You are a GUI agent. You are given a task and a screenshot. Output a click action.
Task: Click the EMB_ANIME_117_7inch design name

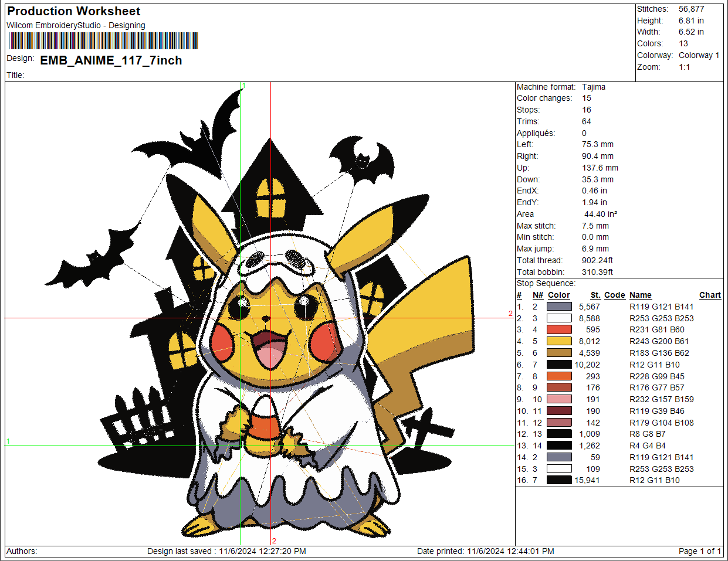coord(111,60)
